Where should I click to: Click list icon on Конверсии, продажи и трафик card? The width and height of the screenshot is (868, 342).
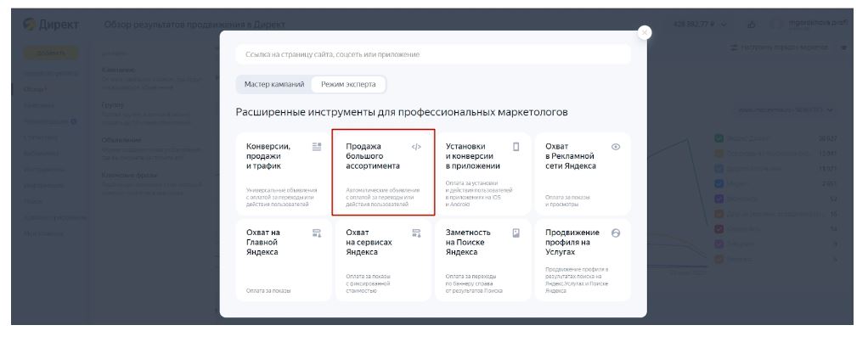(x=317, y=147)
